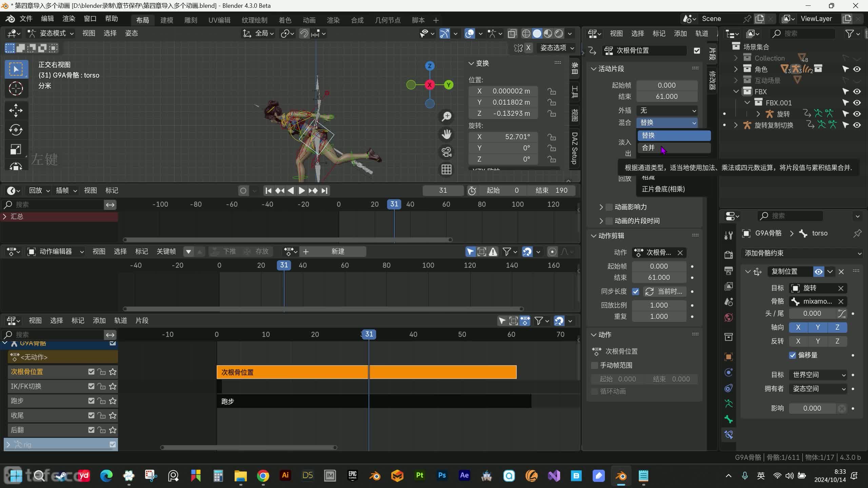Image resolution: width=868 pixels, height=488 pixels.
Task: Open the World properties tab
Action: [x=728, y=318]
